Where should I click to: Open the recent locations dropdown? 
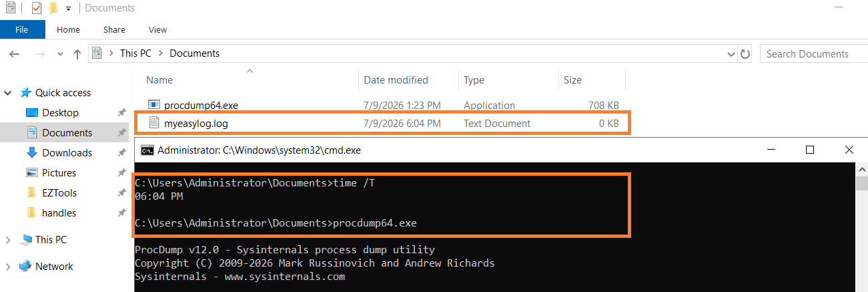tap(60, 54)
